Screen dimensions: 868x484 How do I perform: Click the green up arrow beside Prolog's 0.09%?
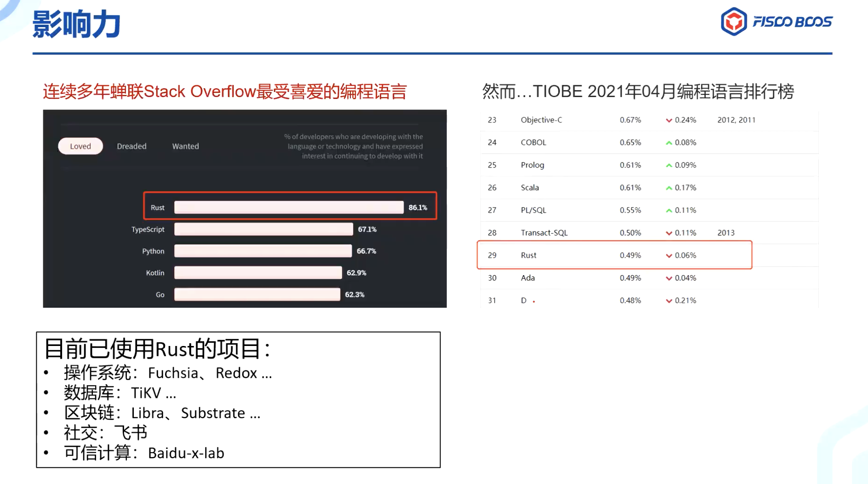669,166
